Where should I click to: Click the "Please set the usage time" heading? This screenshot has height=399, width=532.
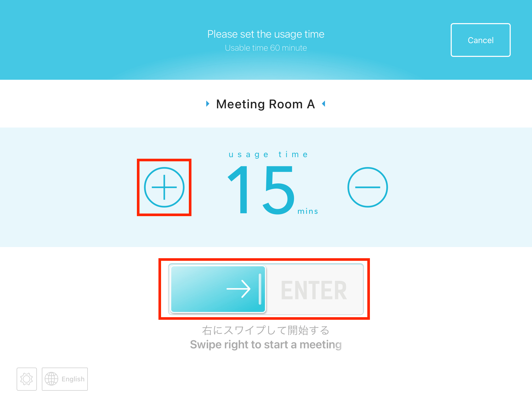(x=266, y=34)
